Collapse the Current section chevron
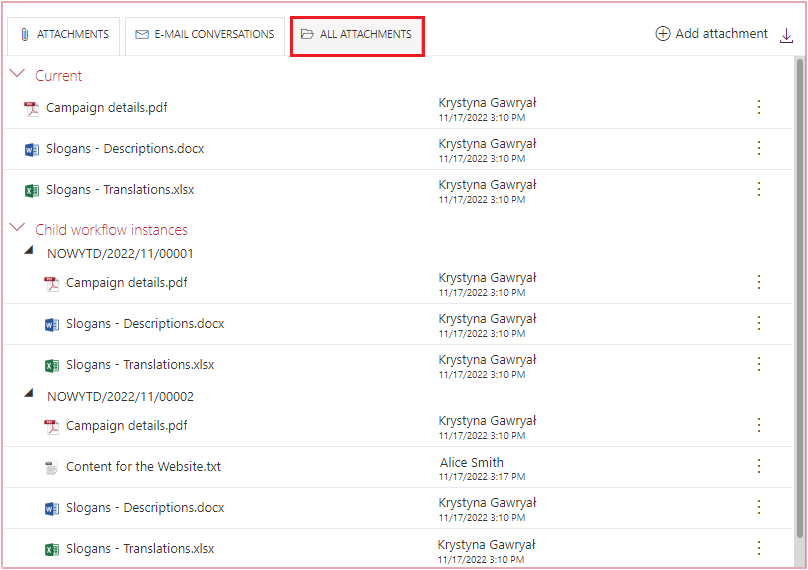 (17, 74)
